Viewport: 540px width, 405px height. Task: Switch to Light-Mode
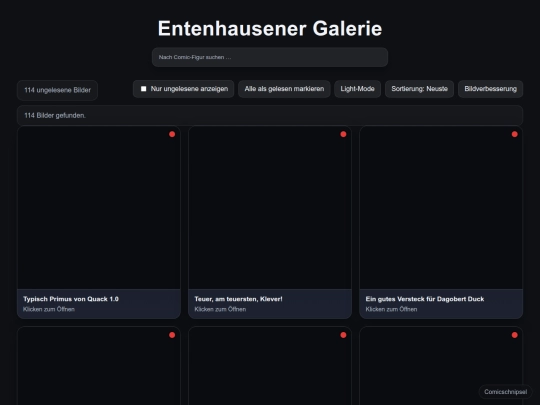tap(357, 89)
